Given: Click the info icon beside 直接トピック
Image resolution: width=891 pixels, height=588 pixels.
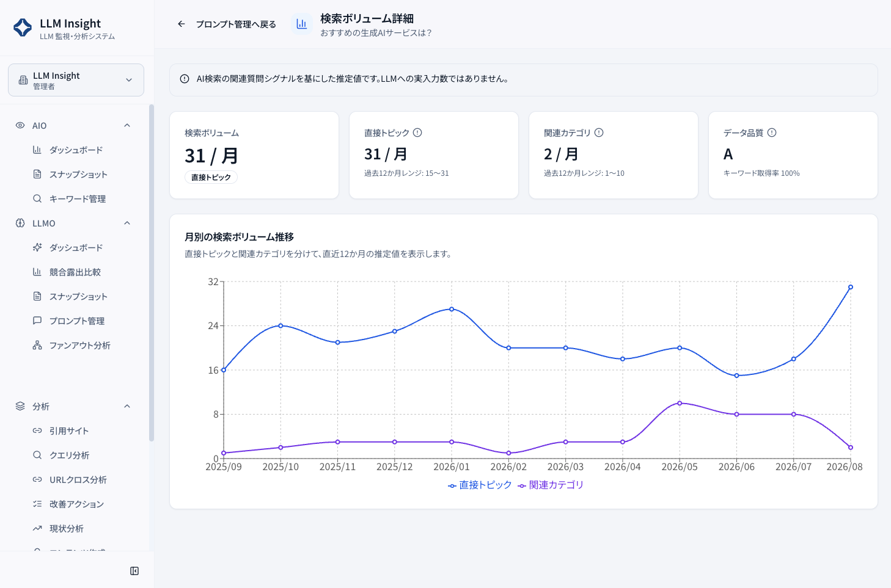Looking at the screenshot, I should pos(417,132).
